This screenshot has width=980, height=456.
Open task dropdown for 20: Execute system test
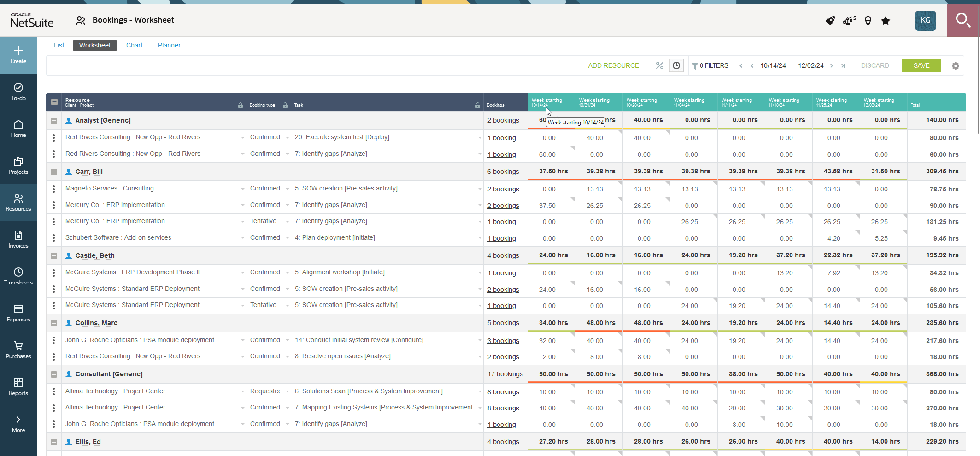pyautogui.click(x=480, y=138)
